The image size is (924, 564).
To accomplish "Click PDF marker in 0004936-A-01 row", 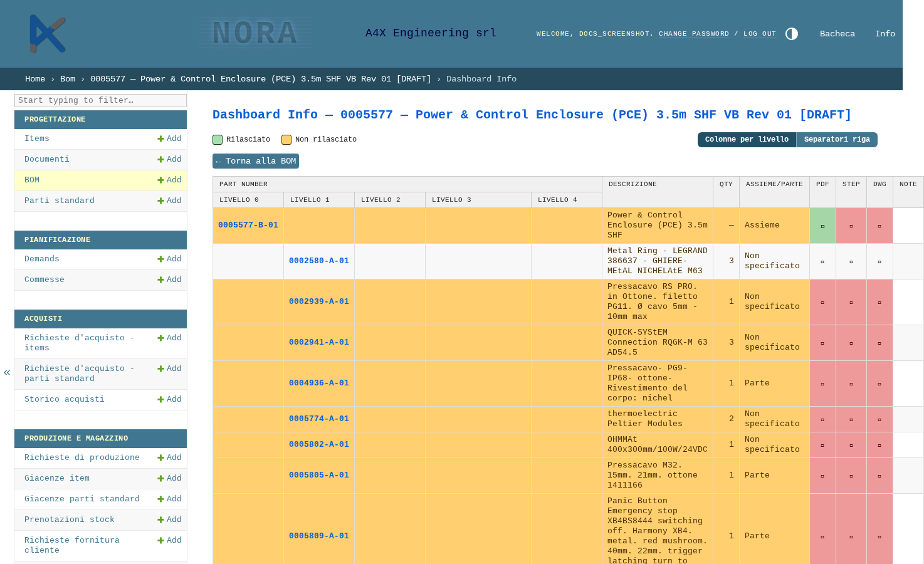I will [822, 384].
